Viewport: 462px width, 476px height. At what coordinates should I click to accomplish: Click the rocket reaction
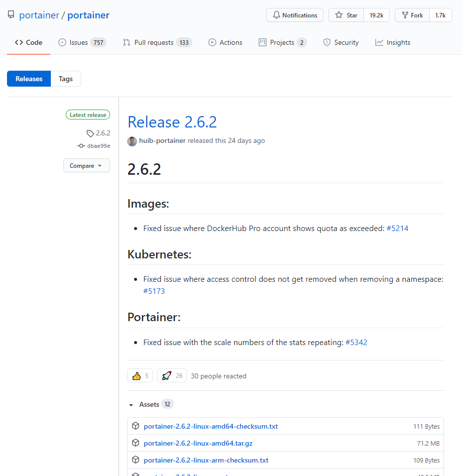[x=172, y=376]
